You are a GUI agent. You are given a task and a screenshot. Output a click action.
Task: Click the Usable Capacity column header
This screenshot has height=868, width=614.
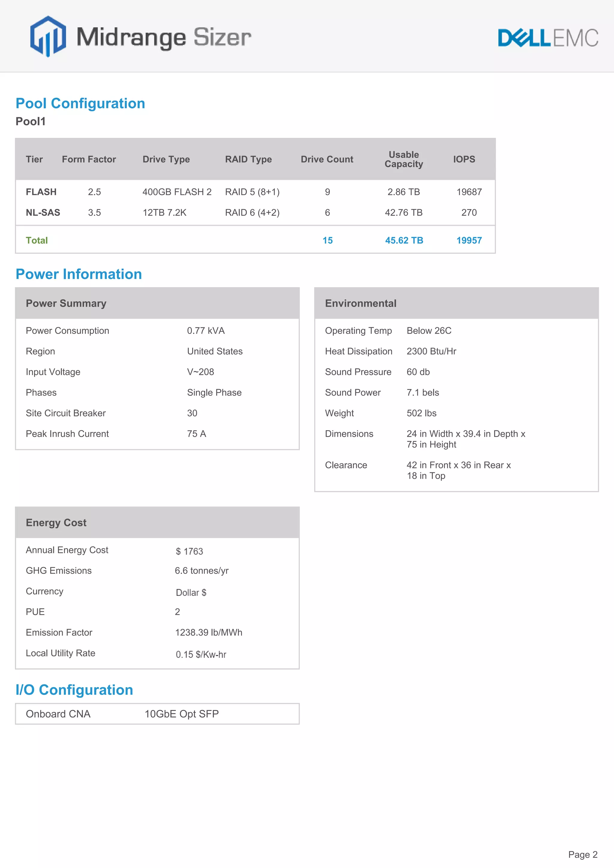pyautogui.click(x=404, y=159)
